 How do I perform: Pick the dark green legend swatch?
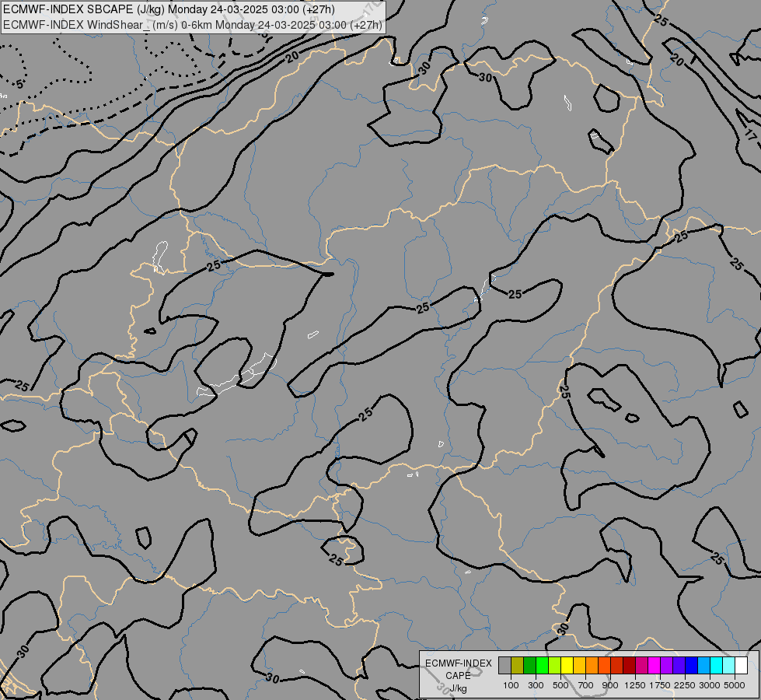[529, 666]
